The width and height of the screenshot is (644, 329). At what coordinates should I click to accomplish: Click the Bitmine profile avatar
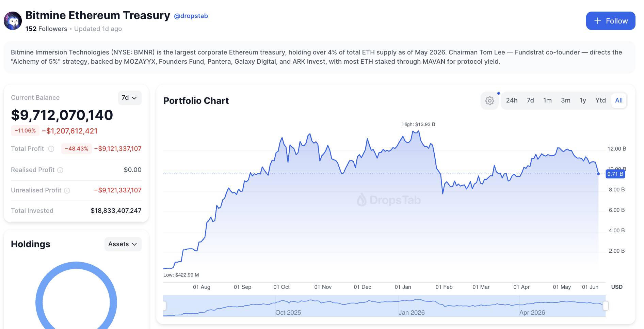tap(13, 21)
